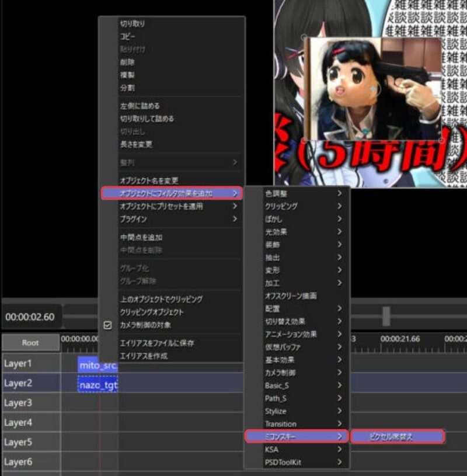Viewport: 467px width, 476px height.
Task: Apply the ピクセル席替え filter
Action: (398, 437)
